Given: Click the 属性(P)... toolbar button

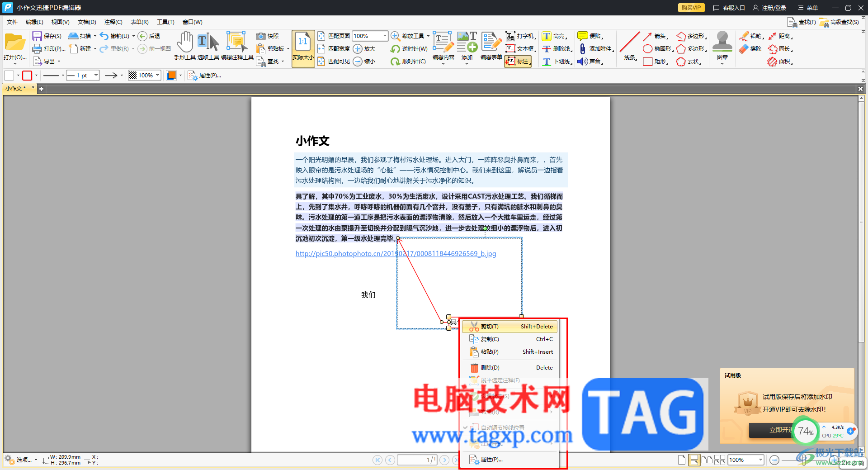Looking at the screenshot, I should 205,76.
